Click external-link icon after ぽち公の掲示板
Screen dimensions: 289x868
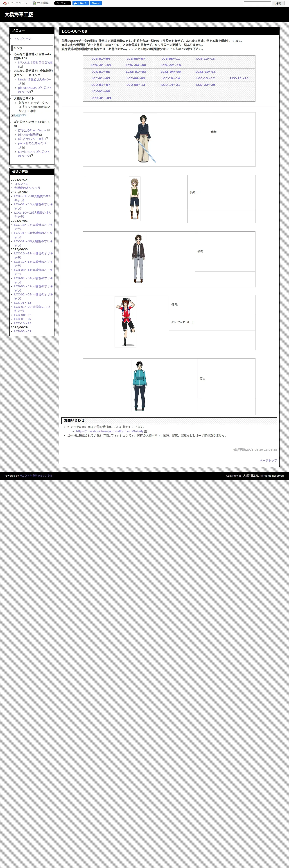click(41, 135)
